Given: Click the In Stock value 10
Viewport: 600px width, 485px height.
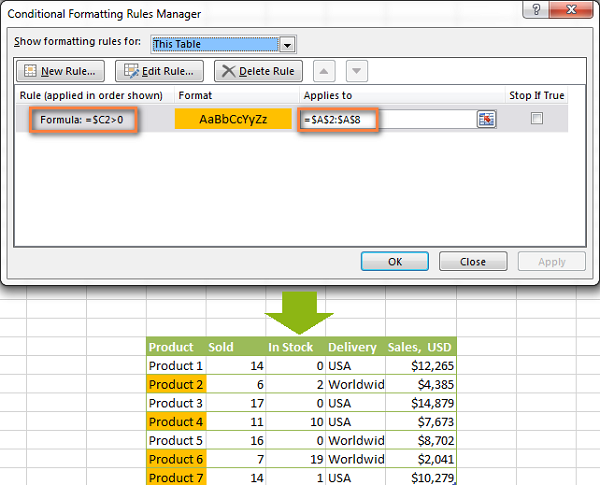Looking at the screenshot, I should pyautogui.click(x=296, y=422).
